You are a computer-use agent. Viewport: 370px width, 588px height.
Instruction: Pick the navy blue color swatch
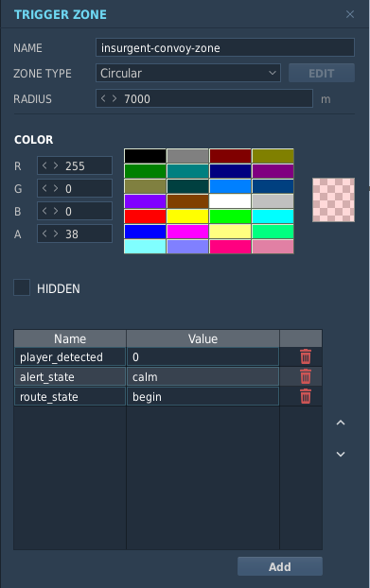point(230,171)
